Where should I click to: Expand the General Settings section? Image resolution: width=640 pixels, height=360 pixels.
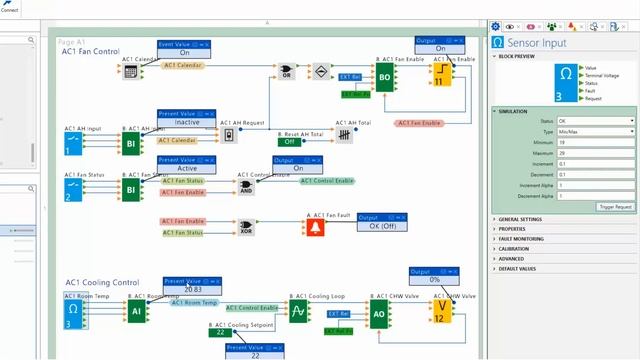click(x=495, y=219)
